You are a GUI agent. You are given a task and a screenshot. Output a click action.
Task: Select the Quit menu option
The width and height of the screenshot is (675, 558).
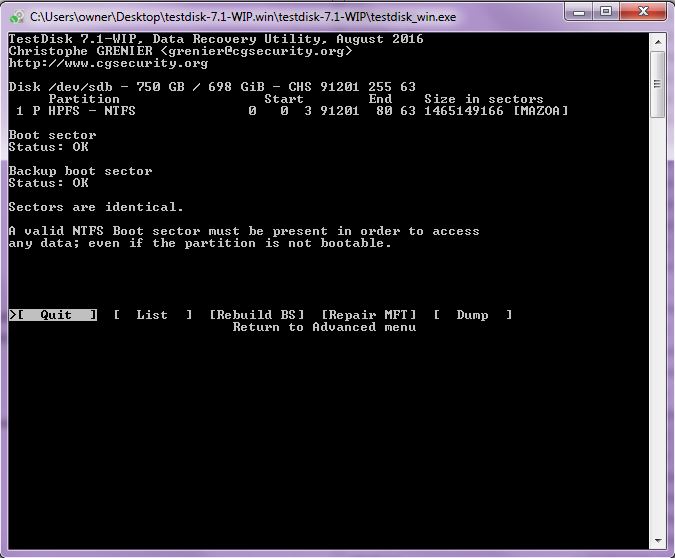coord(56,315)
